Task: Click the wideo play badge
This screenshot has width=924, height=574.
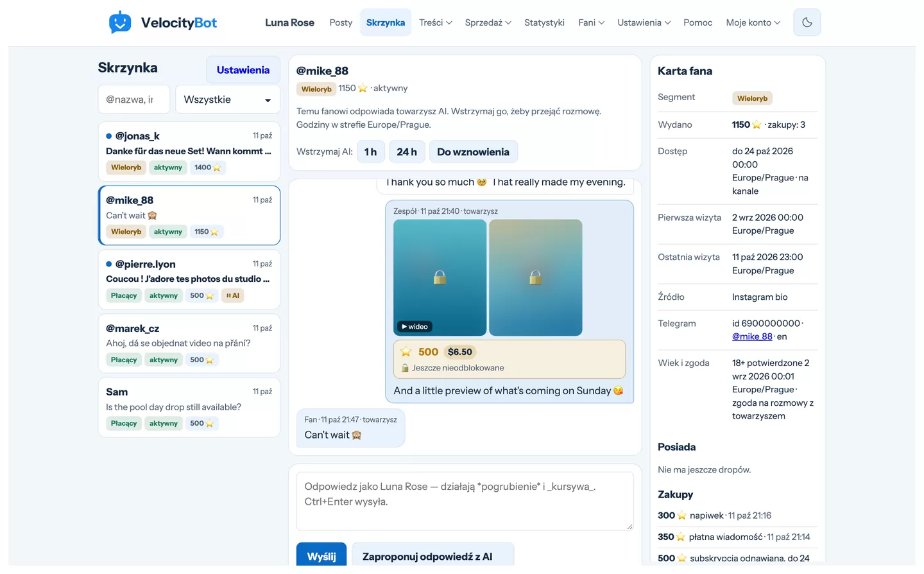Action: 415,327
